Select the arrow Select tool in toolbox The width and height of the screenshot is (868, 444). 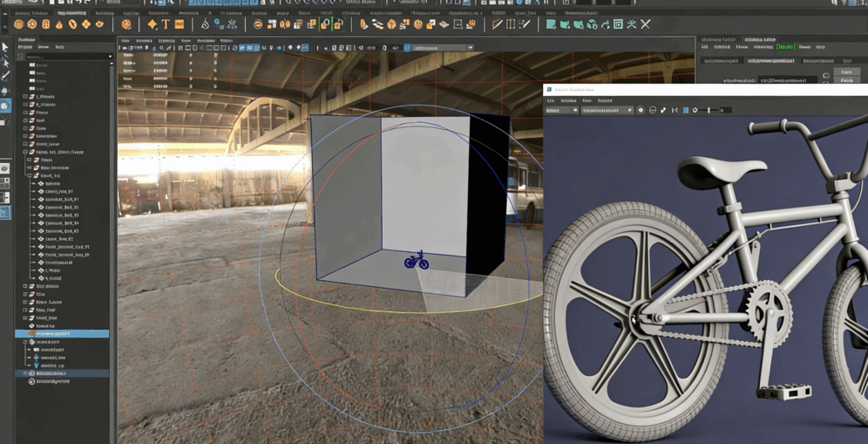coord(5,48)
